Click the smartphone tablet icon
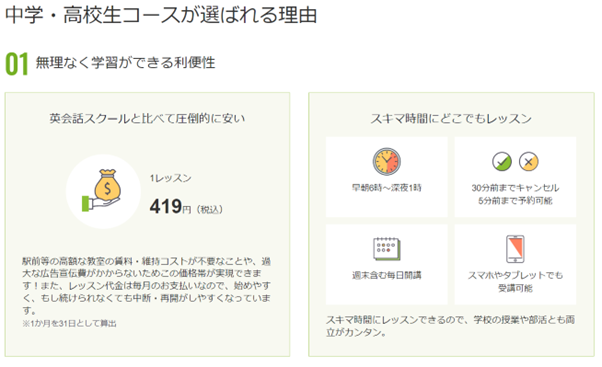The height and width of the screenshot is (367, 602). [515, 249]
